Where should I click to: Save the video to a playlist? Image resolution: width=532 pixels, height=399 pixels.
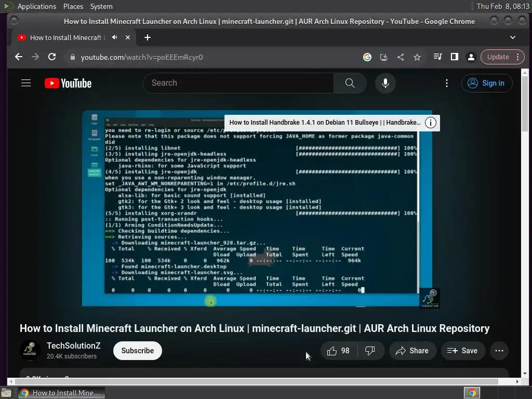462,351
